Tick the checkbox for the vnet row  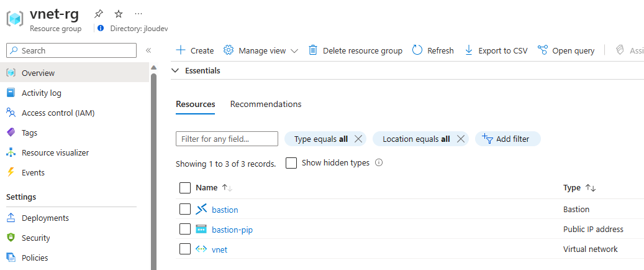185,249
